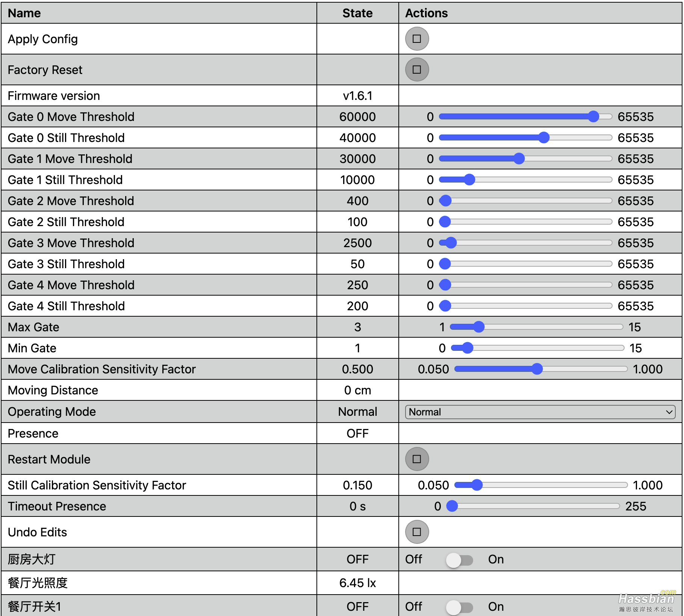Click the Gate 0 Still Threshold value 40000
This screenshot has width=684, height=616.
click(357, 138)
